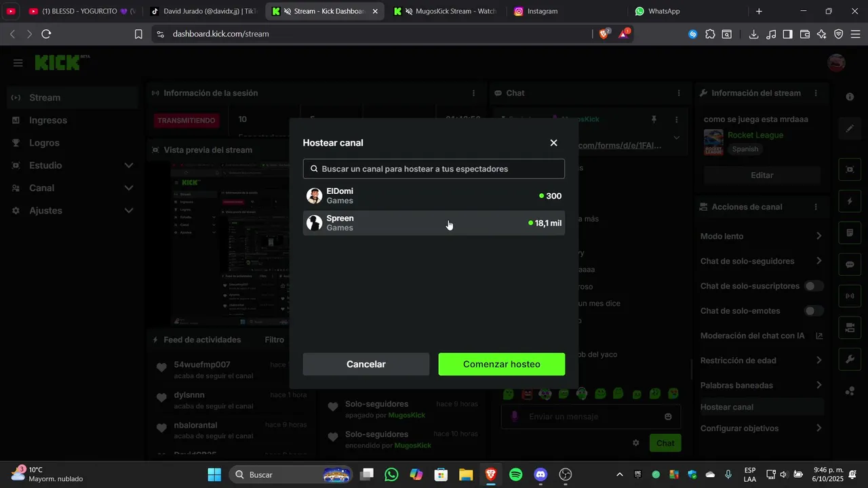Click the green Chat send button

665,443
